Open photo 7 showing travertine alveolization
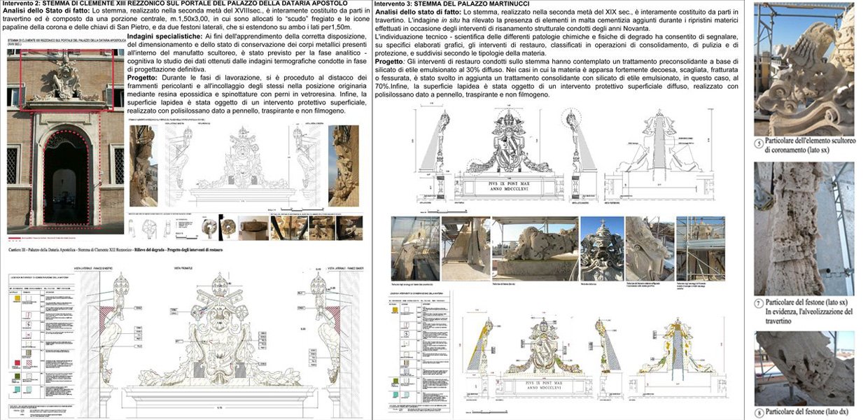The height and width of the screenshot is (420, 868). tap(804, 229)
